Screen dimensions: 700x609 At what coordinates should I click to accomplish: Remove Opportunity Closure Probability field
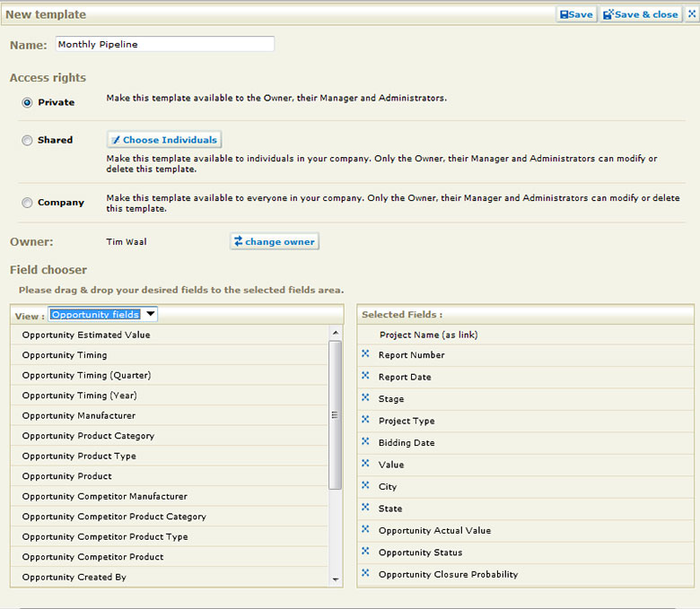pos(365,572)
